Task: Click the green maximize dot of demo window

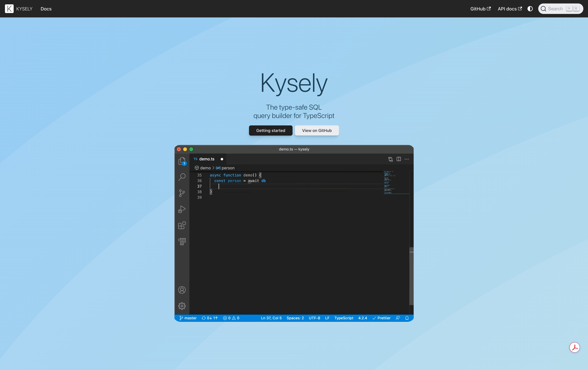Action: click(x=191, y=149)
